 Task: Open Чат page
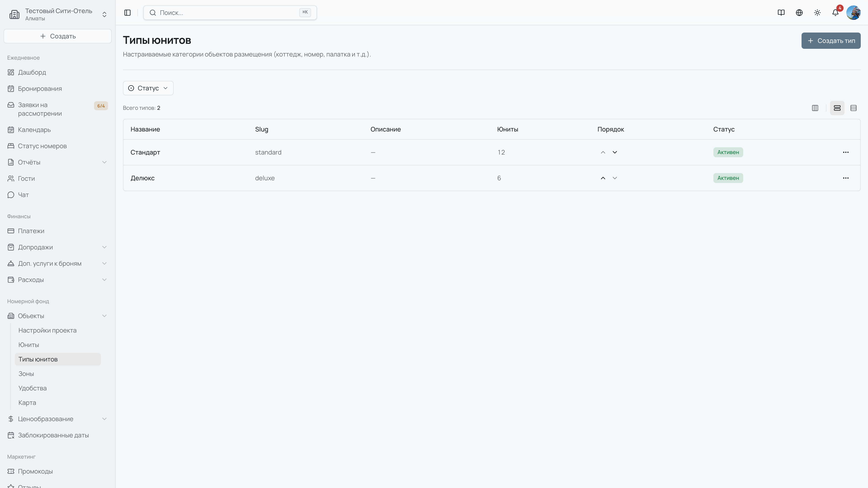58,195
